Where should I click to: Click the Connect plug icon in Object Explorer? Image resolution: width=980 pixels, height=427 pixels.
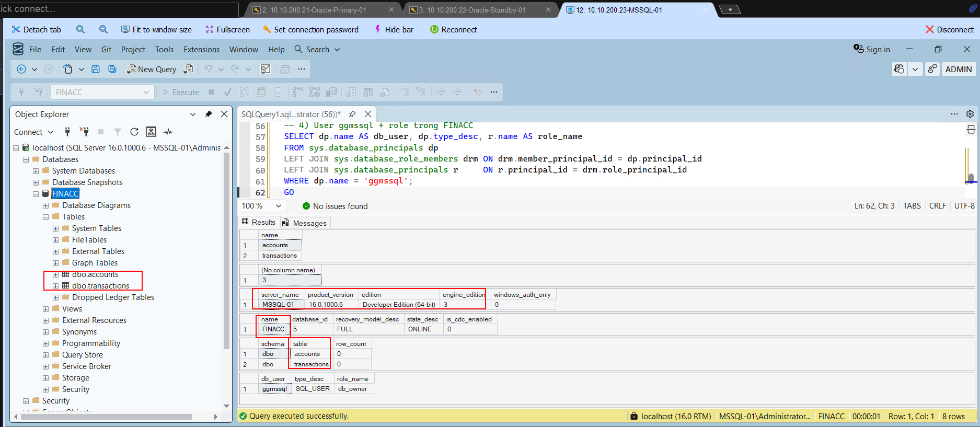(x=67, y=132)
